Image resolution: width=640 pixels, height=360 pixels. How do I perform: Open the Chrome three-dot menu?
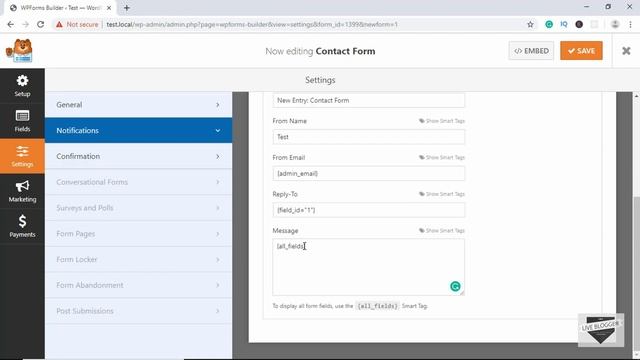click(x=631, y=24)
